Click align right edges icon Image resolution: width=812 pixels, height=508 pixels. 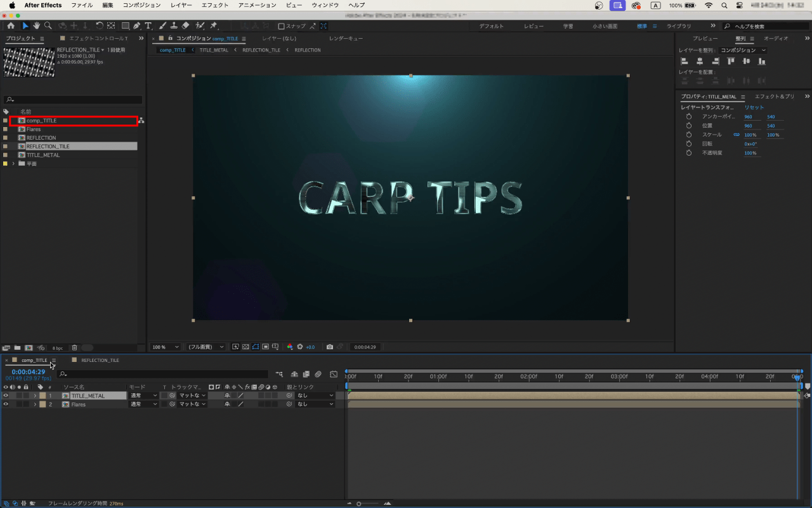point(715,62)
